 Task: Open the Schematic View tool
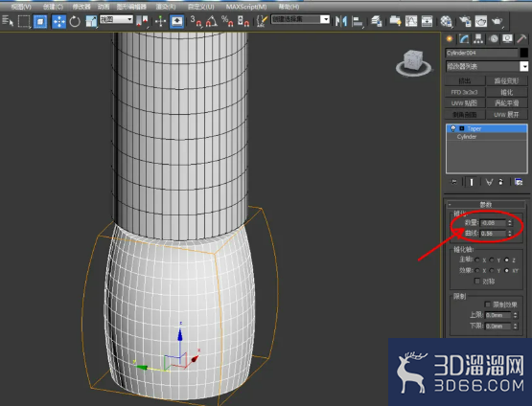pyautogui.click(x=427, y=21)
